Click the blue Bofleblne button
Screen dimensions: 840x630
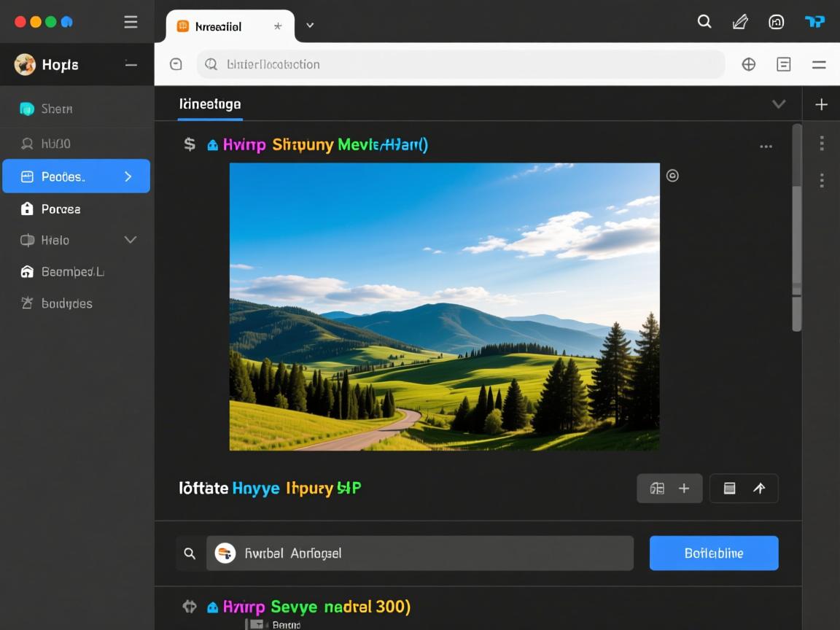(714, 553)
